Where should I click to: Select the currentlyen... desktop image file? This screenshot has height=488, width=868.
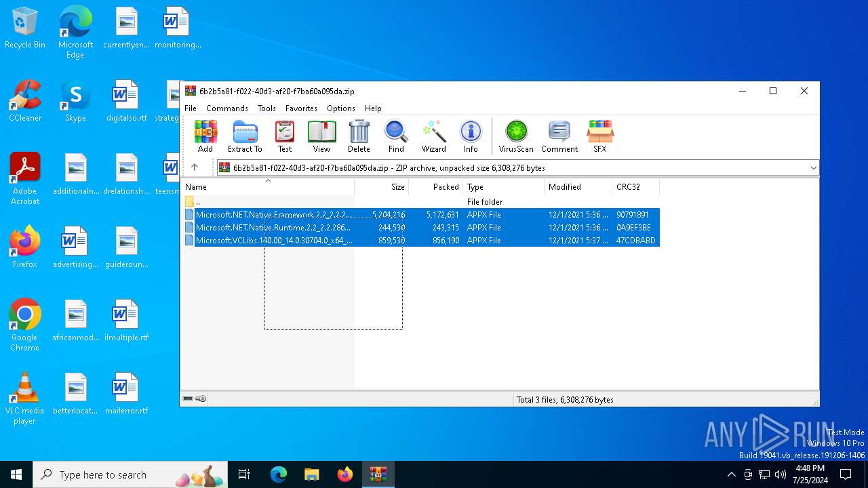click(x=126, y=28)
